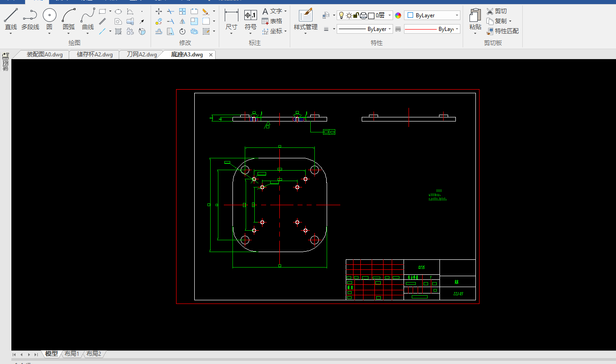Click the offset tool in 修改 group

(159, 31)
